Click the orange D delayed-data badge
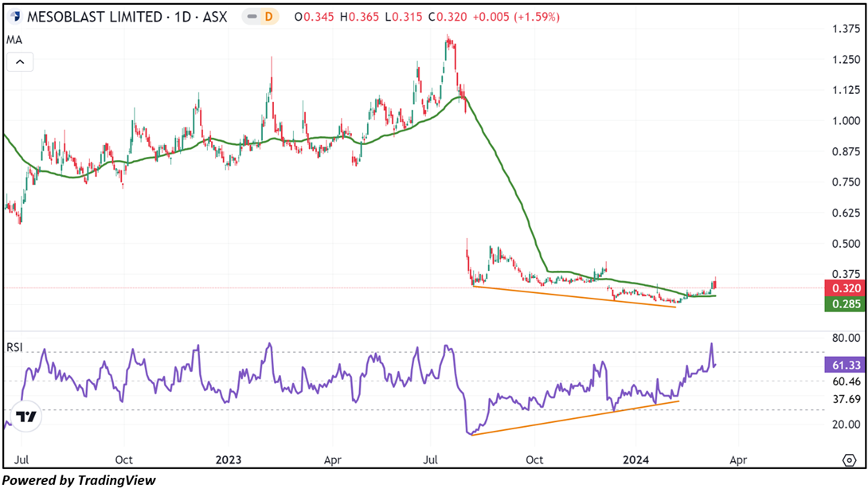 269,17
